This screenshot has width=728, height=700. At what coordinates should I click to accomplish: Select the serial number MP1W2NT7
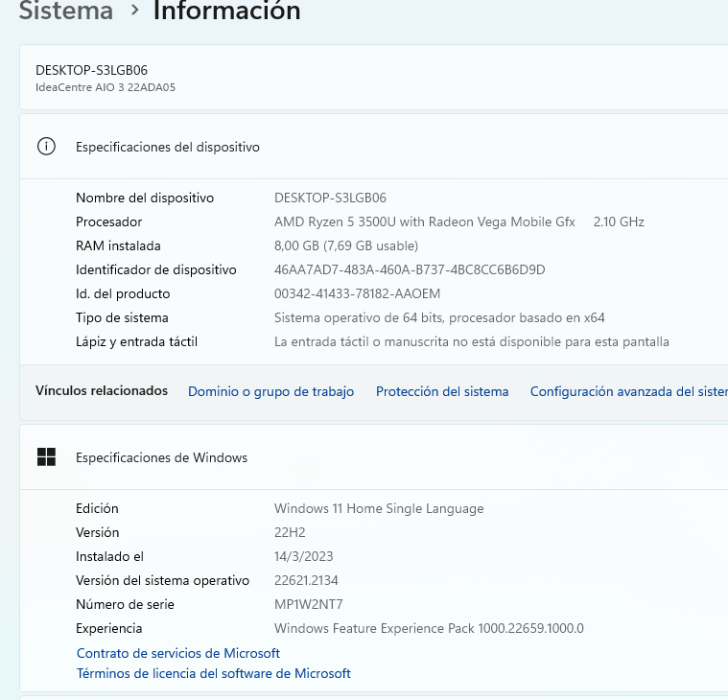coord(308,604)
